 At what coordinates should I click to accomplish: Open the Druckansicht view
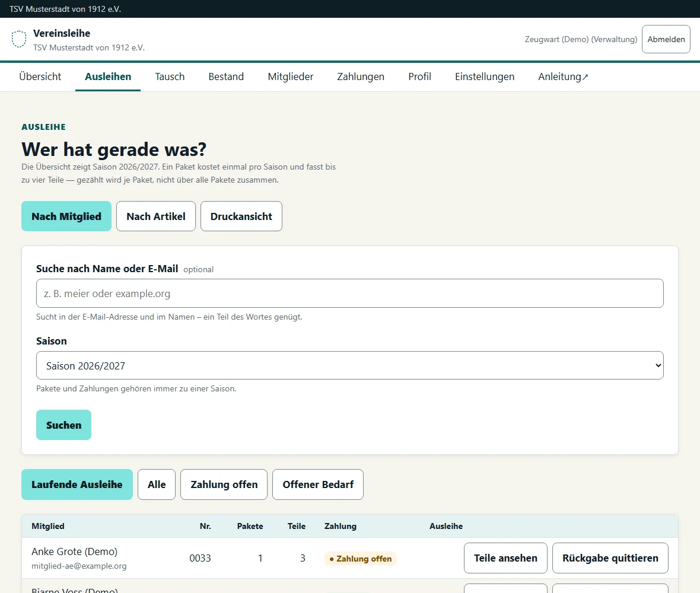coord(241,216)
